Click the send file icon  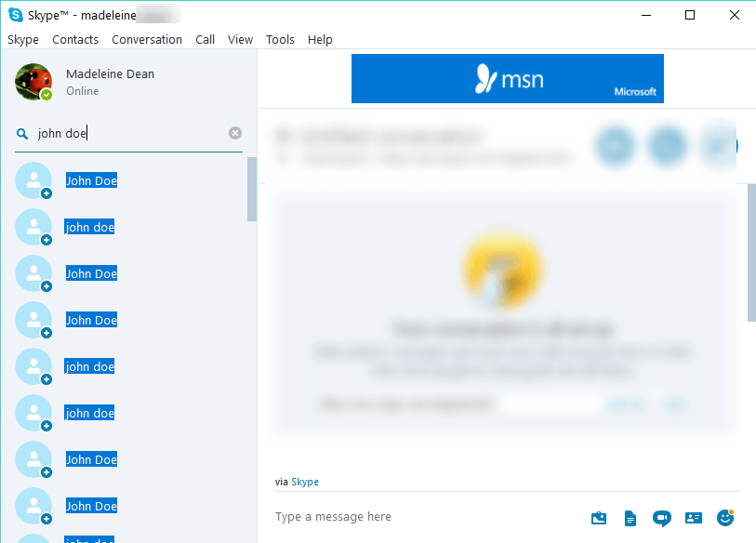630,517
